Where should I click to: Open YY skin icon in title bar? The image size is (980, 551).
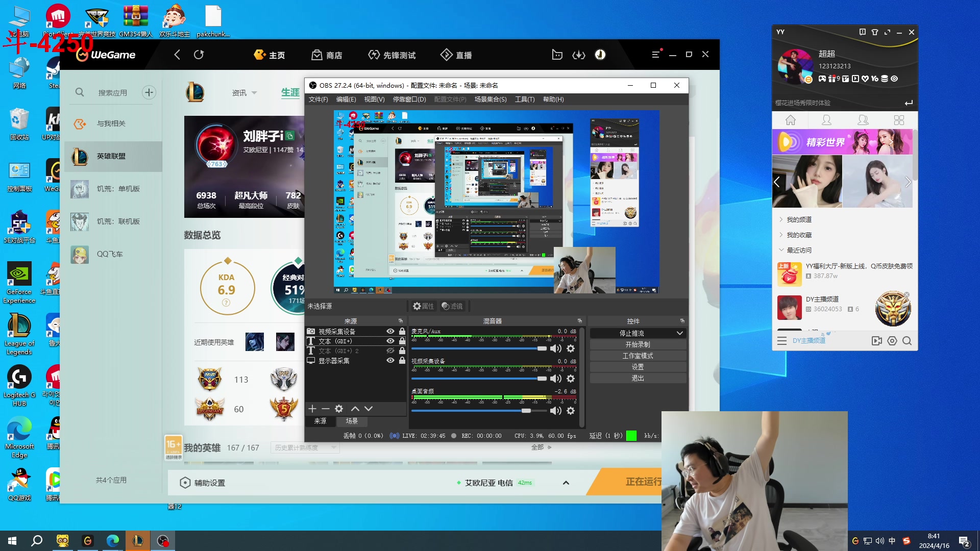coord(875,32)
